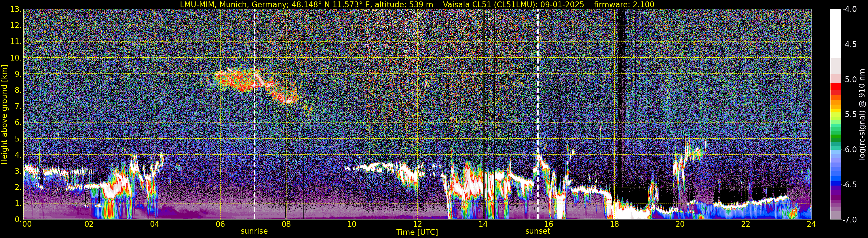Click the red band of the colorbar
This screenshot has width=868, height=238.
(835, 87)
